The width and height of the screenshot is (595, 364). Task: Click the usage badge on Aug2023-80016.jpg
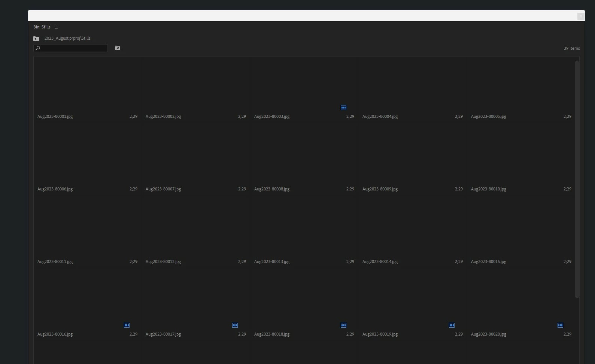click(127, 325)
